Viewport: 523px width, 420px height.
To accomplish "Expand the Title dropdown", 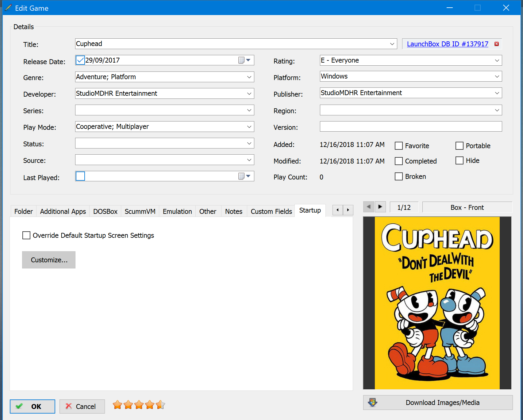I will click(x=392, y=44).
